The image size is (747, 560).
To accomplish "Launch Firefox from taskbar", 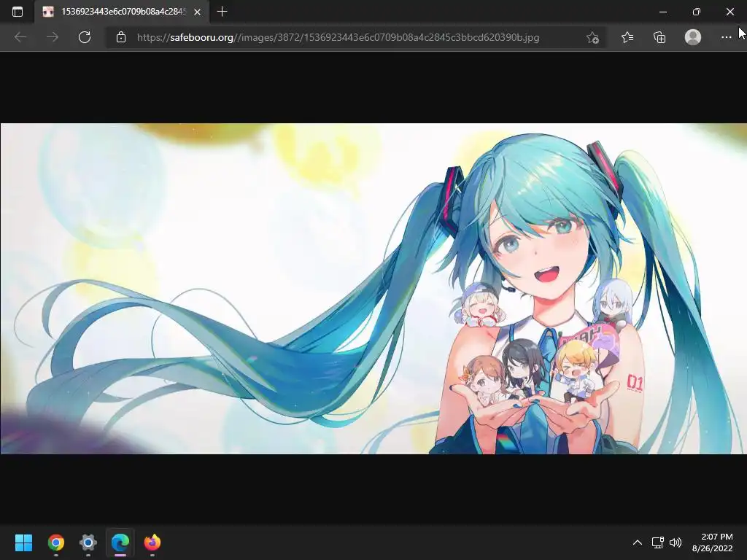I will click(152, 542).
